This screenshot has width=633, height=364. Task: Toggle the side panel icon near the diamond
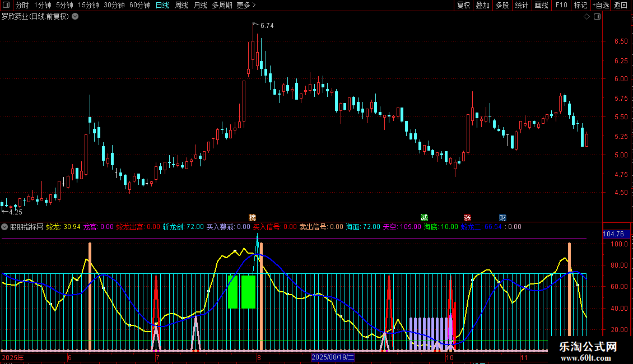597,17
